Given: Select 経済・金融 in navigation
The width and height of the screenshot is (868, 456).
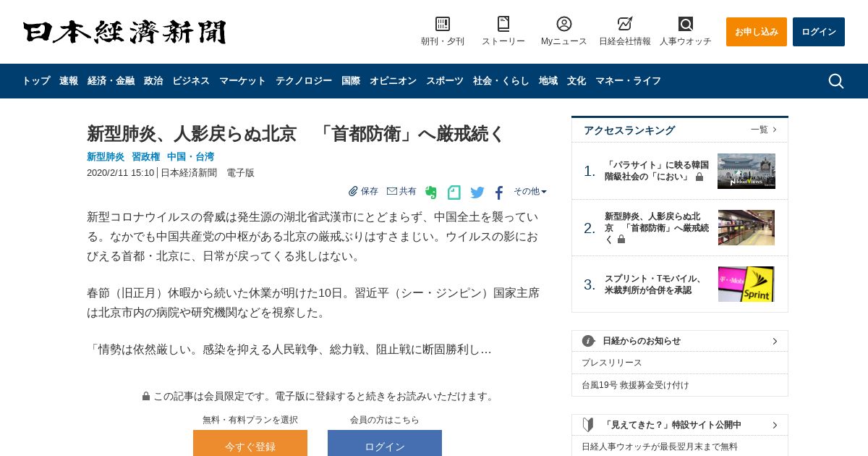Looking at the screenshot, I should [x=111, y=81].
